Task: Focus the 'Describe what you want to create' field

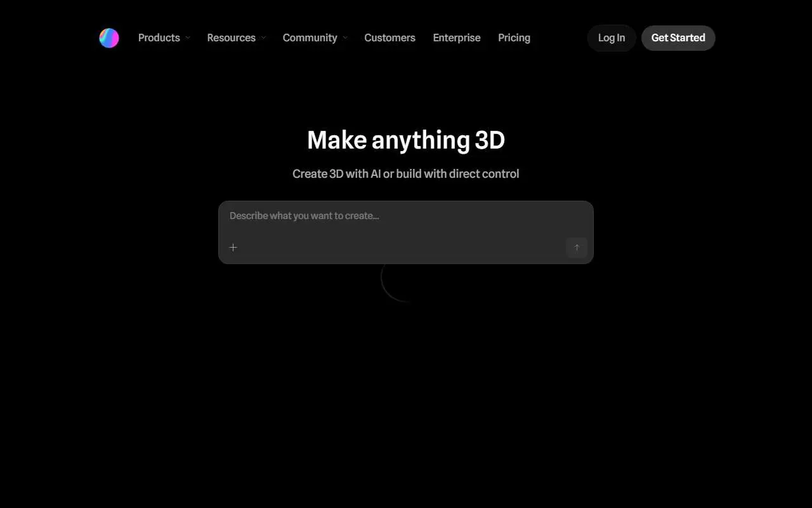Action: (x=406, y=216)
